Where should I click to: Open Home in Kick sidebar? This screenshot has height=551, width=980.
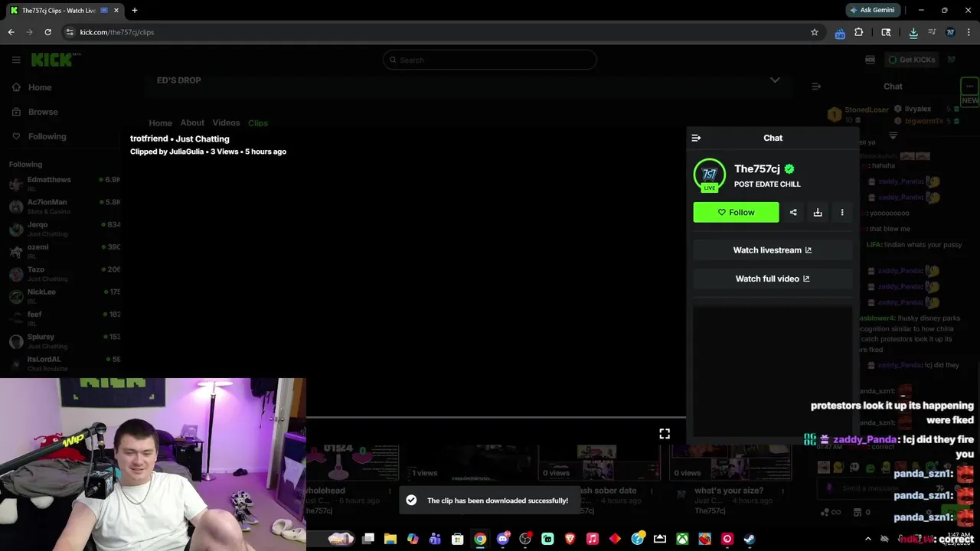click(32, 87)
